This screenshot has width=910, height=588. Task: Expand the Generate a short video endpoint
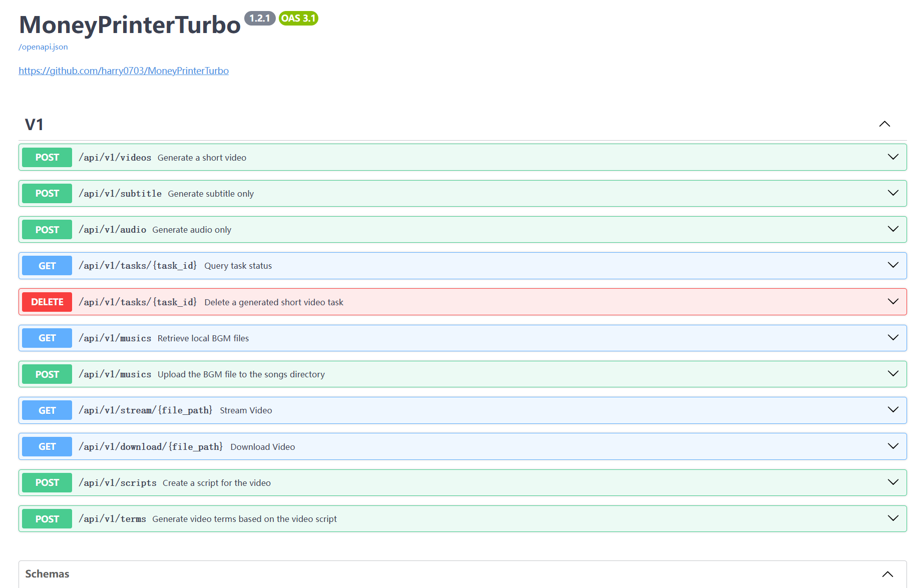coord(893,157)
